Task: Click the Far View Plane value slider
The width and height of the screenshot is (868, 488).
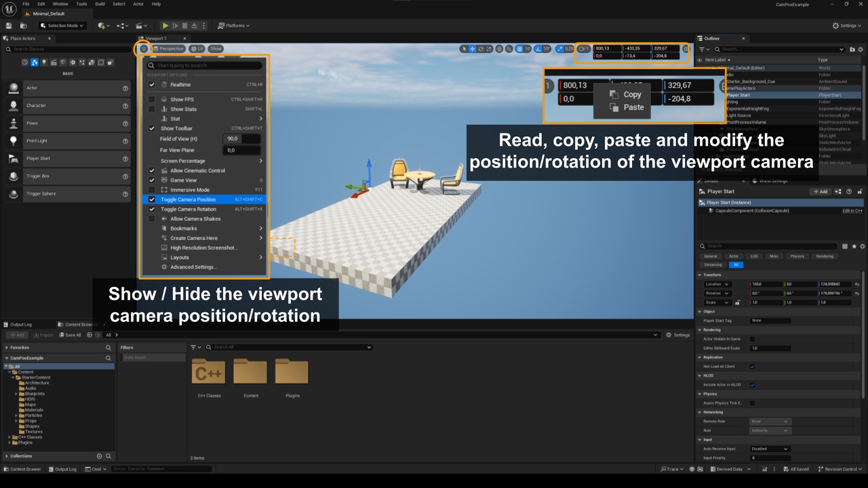Action: click(242, 150)
